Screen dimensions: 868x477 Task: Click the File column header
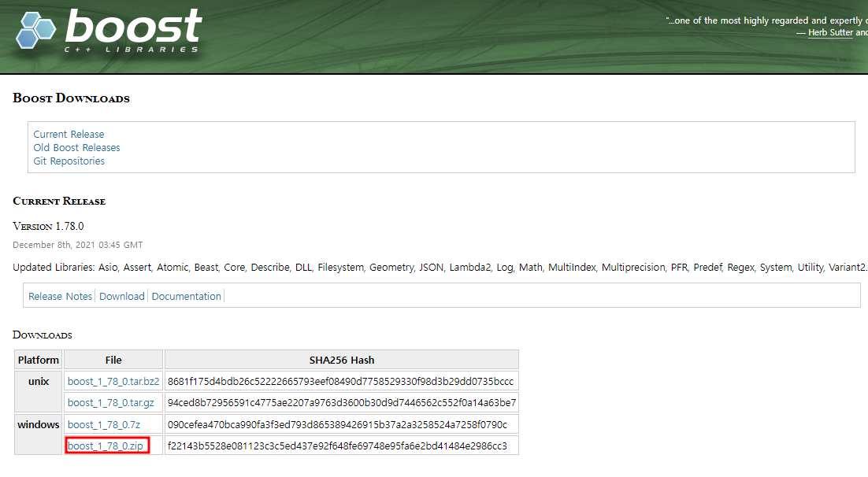[x=113, y=360]
